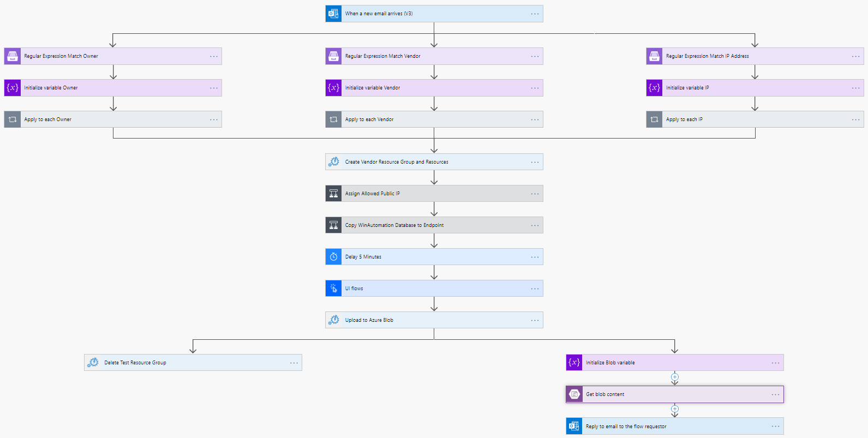Viewport: 868px width, 438px height.
Task: Click the loop icon on Apply to each IP
Action: tap(654, 119)
